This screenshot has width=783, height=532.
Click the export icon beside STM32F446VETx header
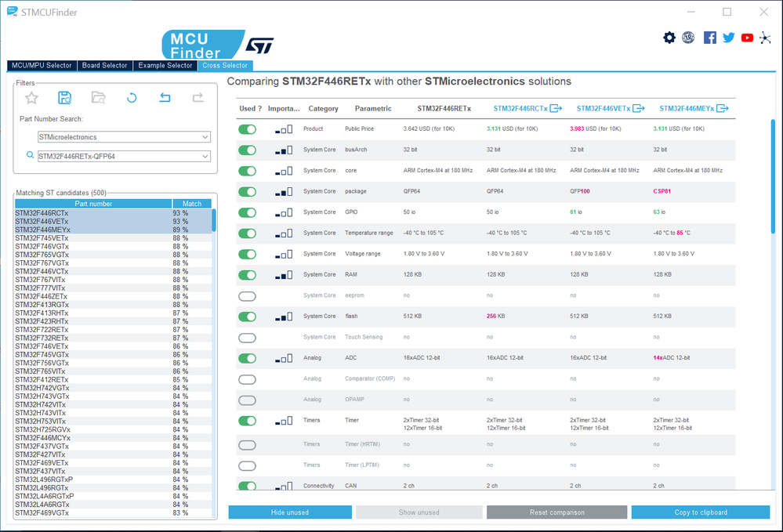click(x=639, y=108)
